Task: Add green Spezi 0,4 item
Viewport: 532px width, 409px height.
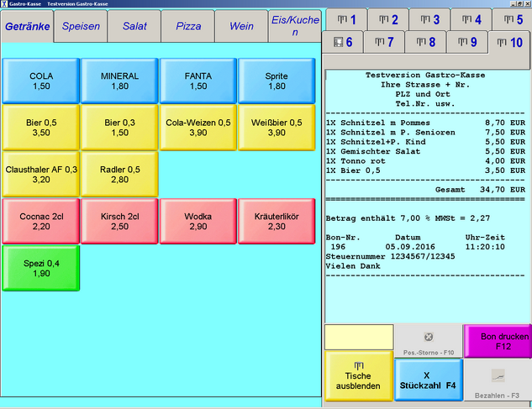Action: [x=41, y=268]
